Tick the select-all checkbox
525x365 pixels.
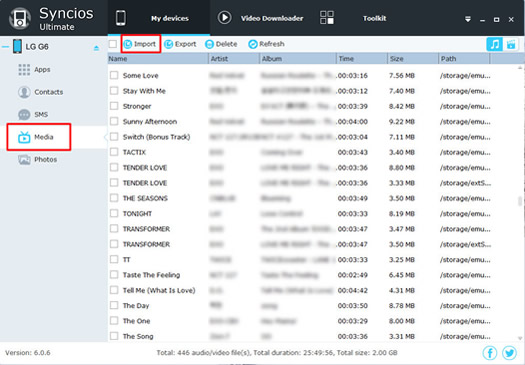113,44
